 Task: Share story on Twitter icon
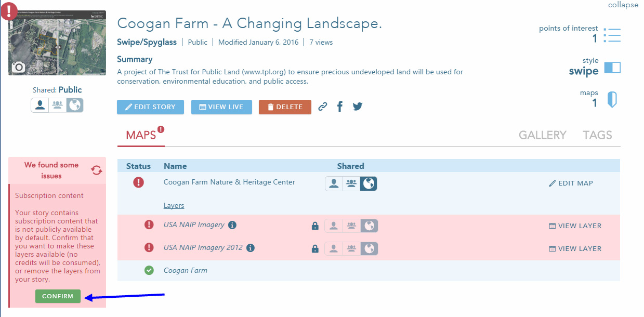[x=357, y=107]
